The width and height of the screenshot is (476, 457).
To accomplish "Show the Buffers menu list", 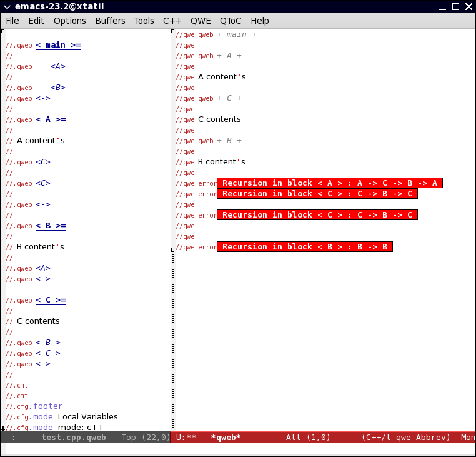I will 110,21.
